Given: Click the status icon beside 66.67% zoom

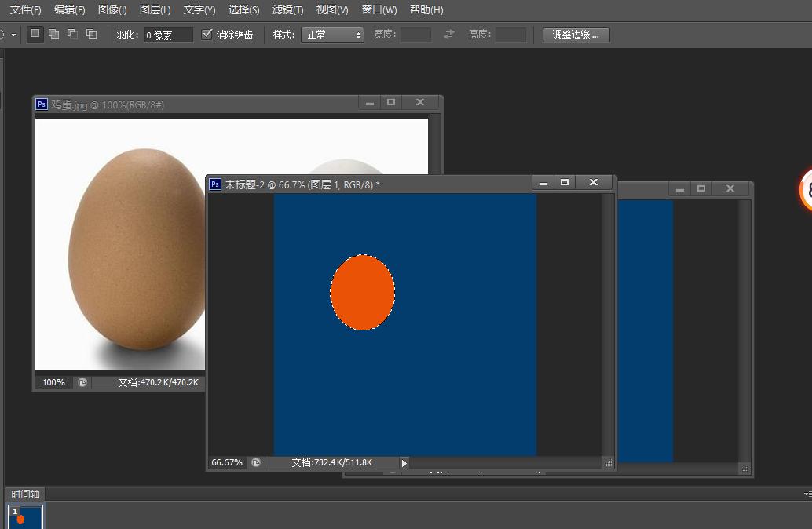Looking at the screenshot, I should 256,462.
